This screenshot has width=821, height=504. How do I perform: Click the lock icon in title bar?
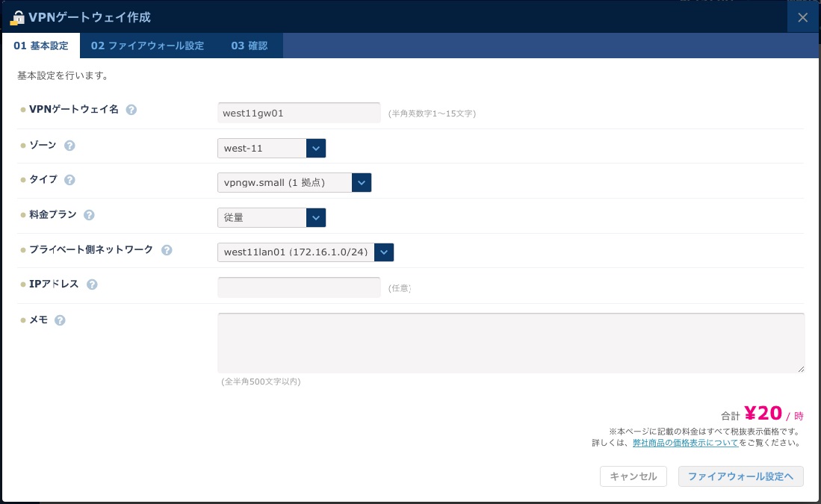pyautogui.click(x=17, y=16)
